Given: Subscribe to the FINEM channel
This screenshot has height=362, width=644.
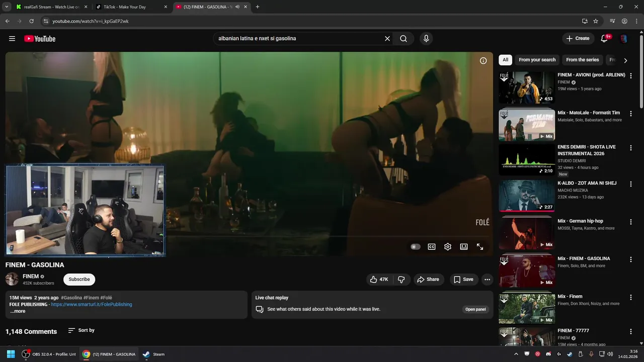Looking at the screenshot, I should pyautogui.click(x=79, y=280).
